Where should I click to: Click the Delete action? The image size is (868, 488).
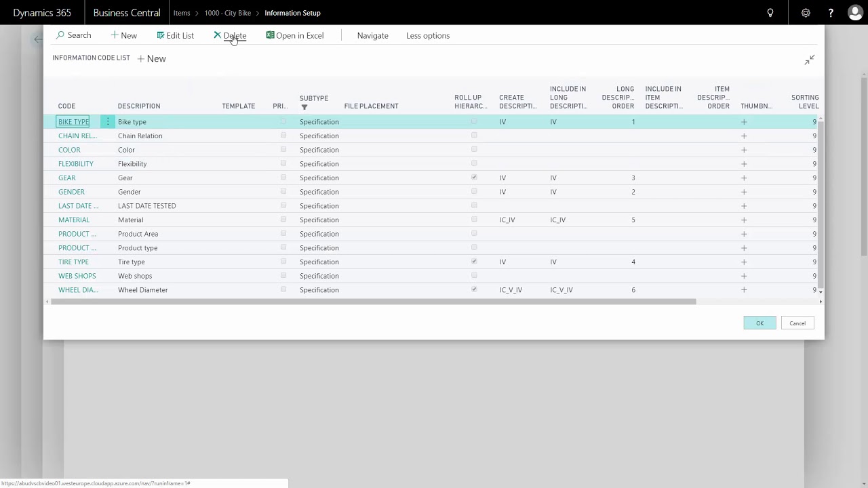[x=230, y=35]
